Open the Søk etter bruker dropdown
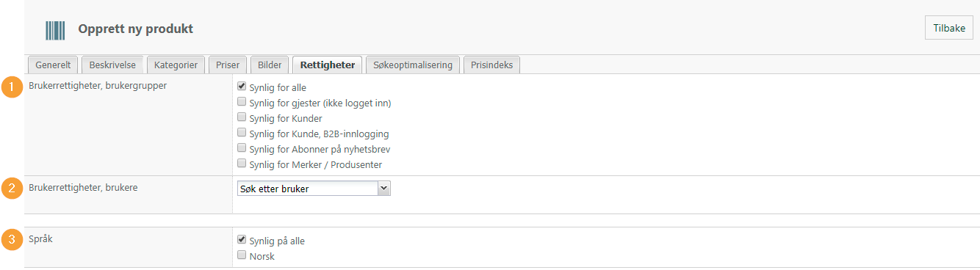The height and width of the screenshot is (270, 980). pyautogui.click(x=314, y=189)
